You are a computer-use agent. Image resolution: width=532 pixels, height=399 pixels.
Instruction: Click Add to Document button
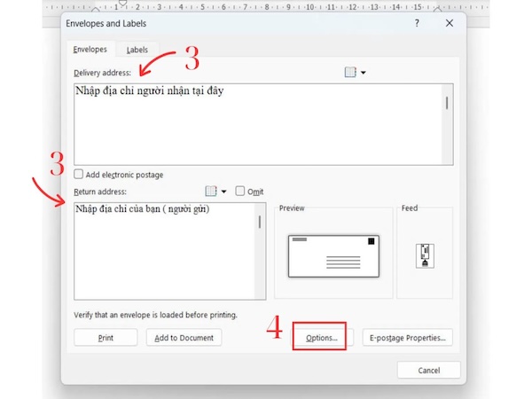tap(184, 338)
